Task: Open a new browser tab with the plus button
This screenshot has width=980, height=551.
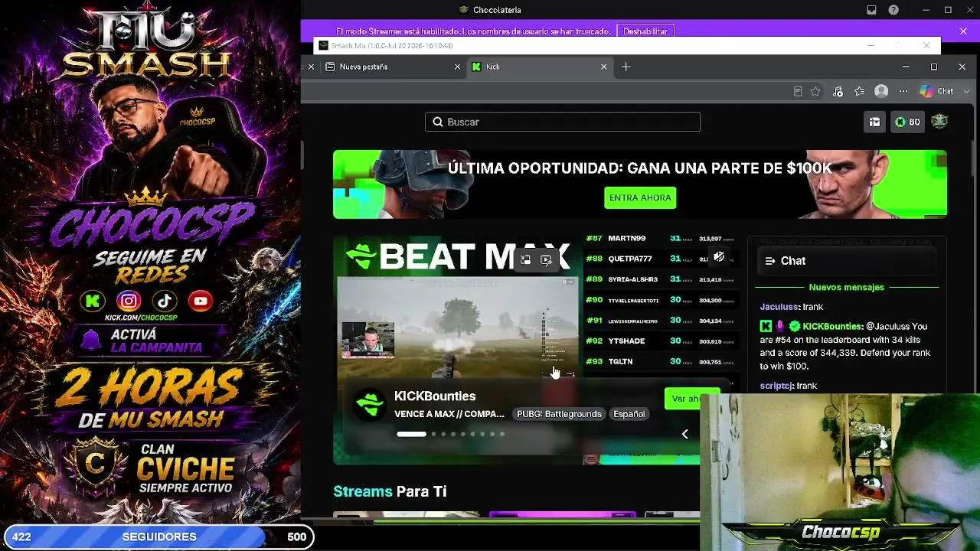Action: pyautogui.click(x=626, y=67)
